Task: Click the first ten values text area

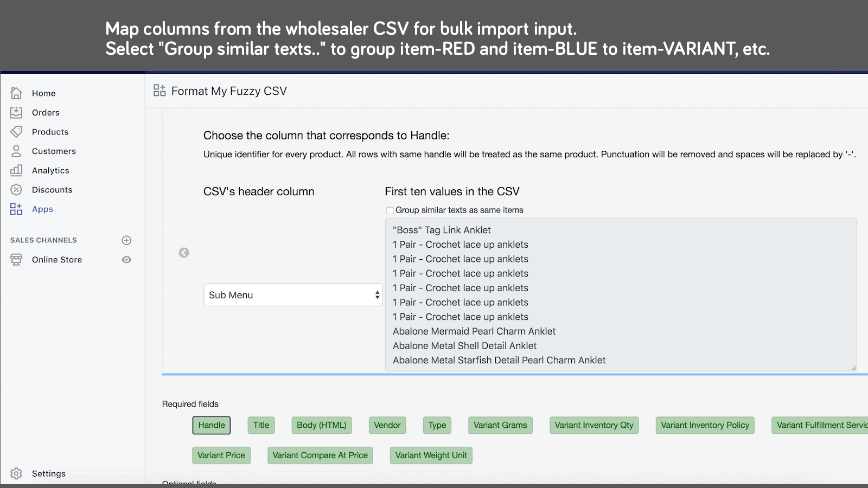Action: [x=621, y=295]
